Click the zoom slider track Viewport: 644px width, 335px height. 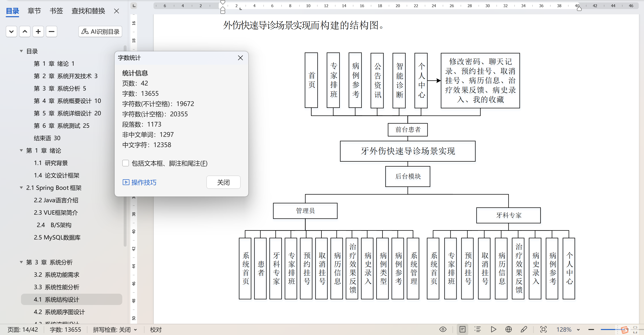coord(607,330)
